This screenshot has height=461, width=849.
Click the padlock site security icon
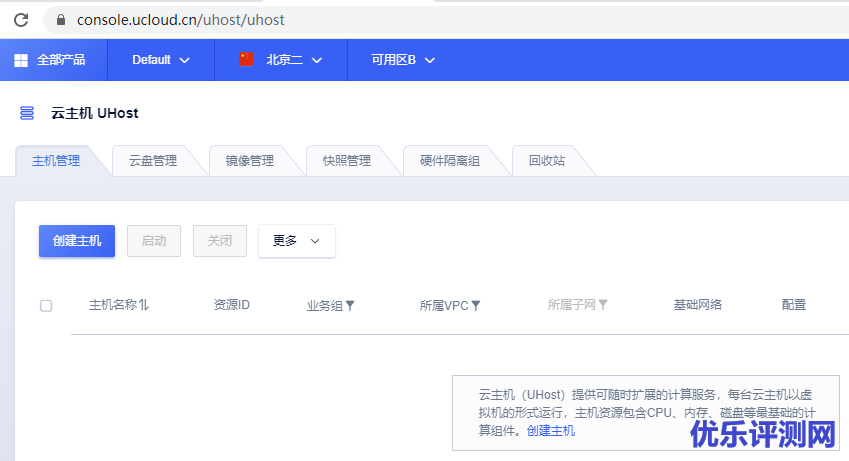60,20
